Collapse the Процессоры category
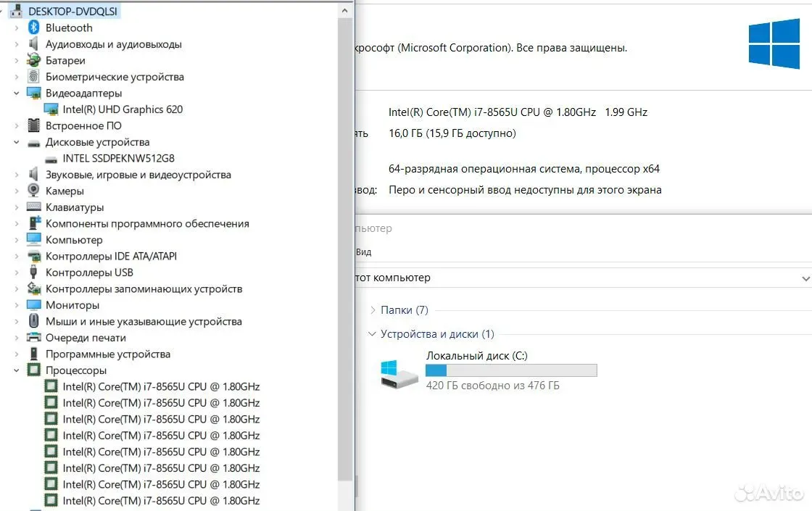The image size is (812, 511). [x=16, y=370]
